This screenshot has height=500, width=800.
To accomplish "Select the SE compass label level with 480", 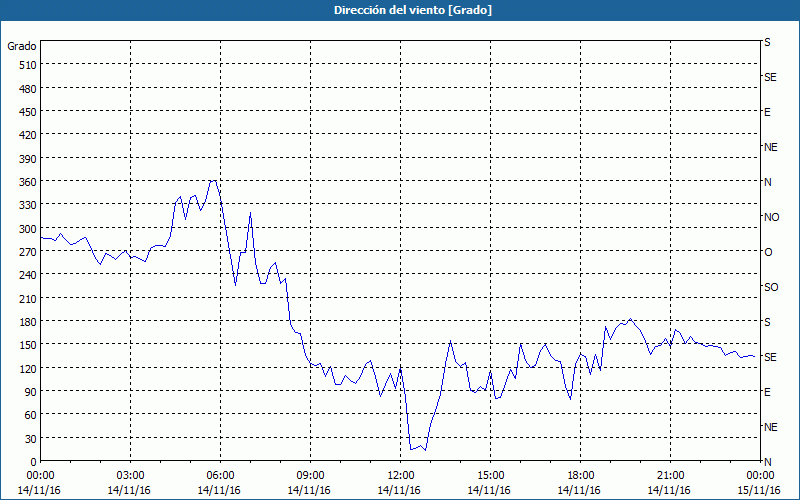I will [770, 77].
